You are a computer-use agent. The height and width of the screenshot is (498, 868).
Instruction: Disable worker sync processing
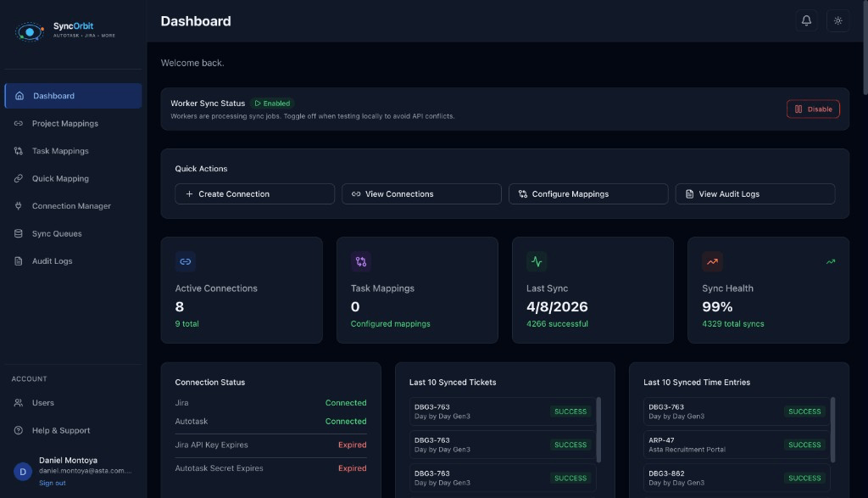pyautogui.click(x=812, y=109)
